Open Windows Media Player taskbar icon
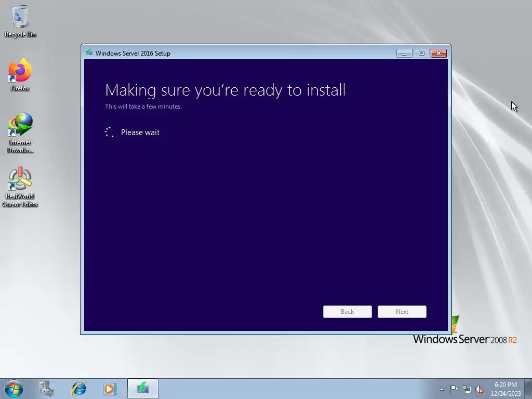The width and height of the screenshot is (532, 399). tap(110, 389)
